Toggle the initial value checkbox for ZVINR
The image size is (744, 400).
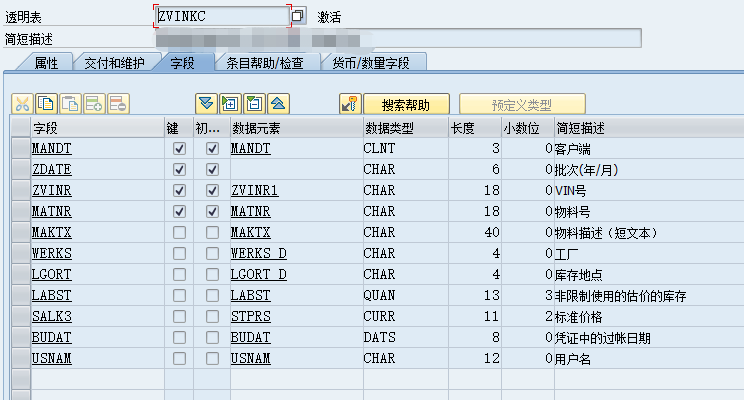tap(212, 190)
